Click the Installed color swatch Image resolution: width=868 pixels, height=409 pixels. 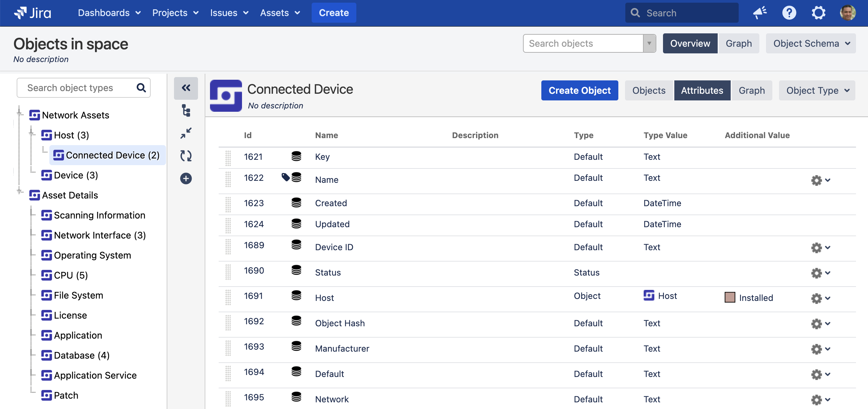tap(730, 297)
